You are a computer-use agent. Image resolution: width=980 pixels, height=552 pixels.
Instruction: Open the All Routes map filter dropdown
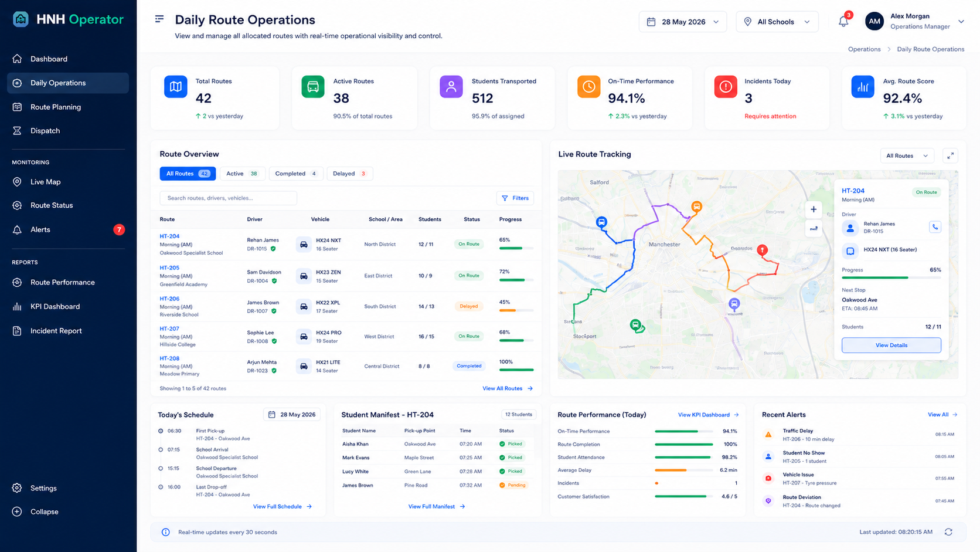pyautogui.click(x=907, y=155)
